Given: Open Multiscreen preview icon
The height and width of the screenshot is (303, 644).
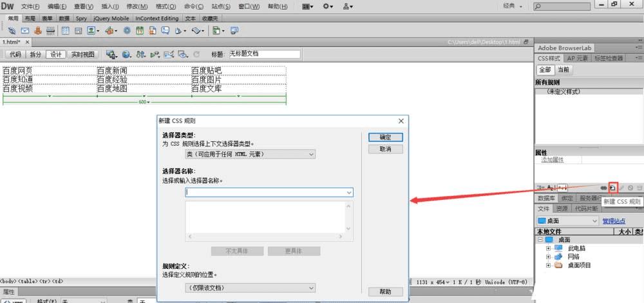Looking at the screenshot, I should click(110, 54).
